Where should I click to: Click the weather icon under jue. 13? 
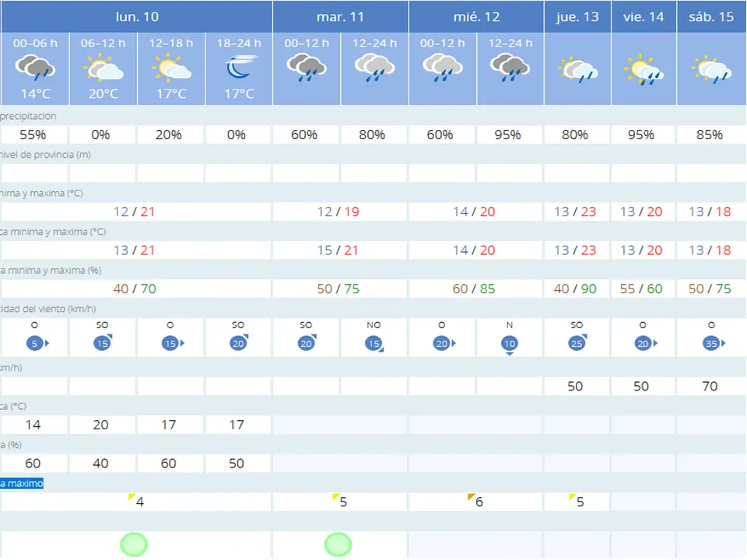578,71
